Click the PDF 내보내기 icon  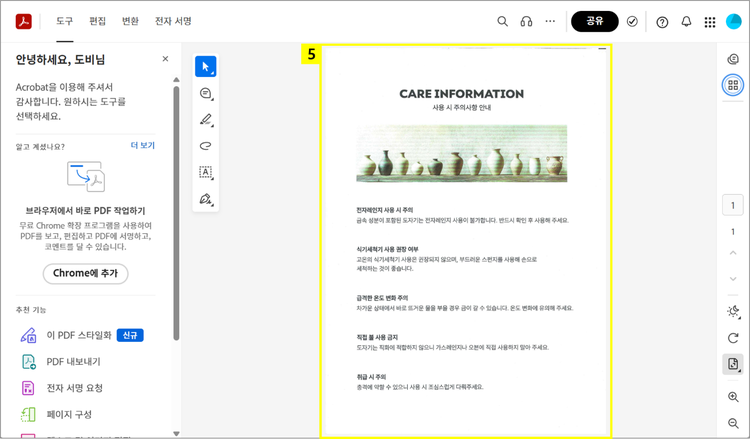(x=29, y=362)
